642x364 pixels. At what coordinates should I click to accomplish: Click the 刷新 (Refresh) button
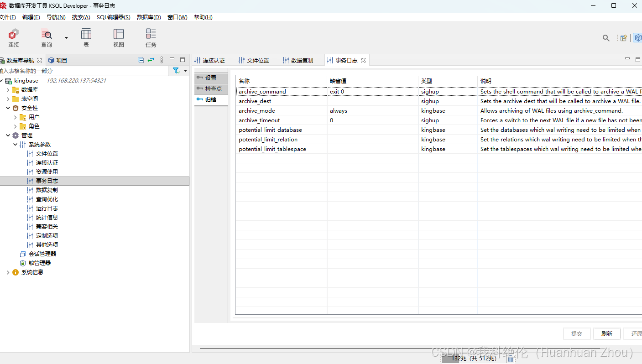click(607, 334)
